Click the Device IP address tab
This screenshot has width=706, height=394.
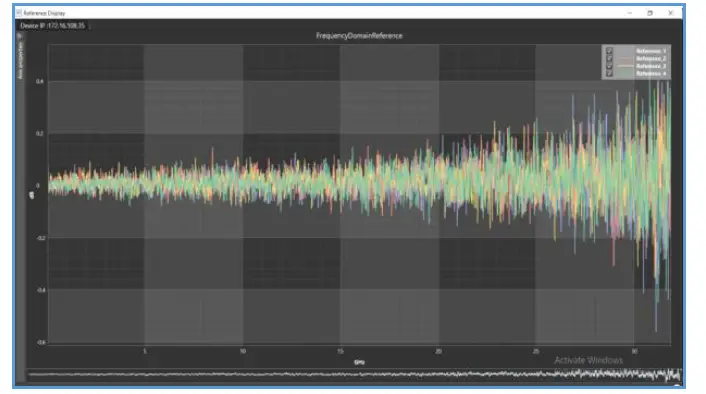tap(53, 26)
